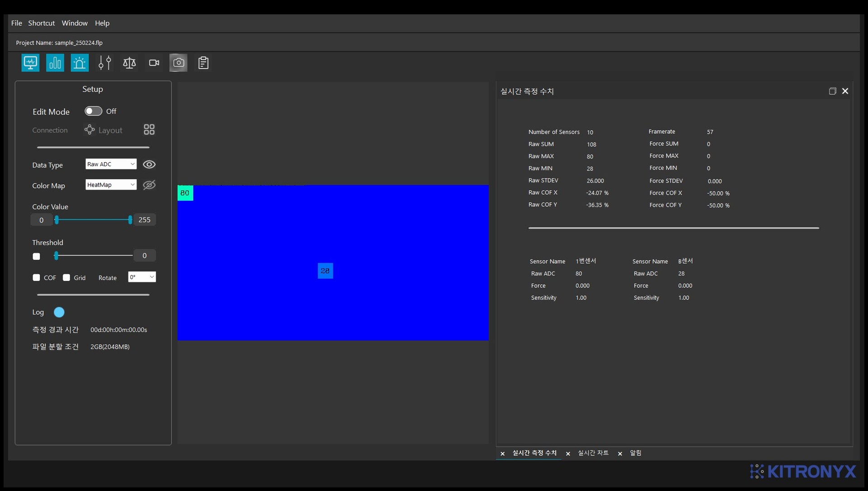Take a snapshot with the camera icon

(x=179, y=63)
